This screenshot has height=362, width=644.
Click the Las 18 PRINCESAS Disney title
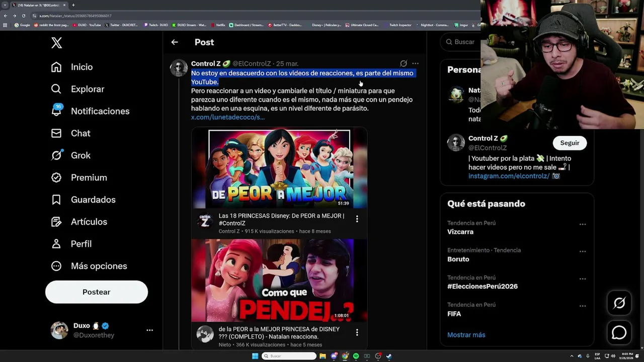pos(282,219)
